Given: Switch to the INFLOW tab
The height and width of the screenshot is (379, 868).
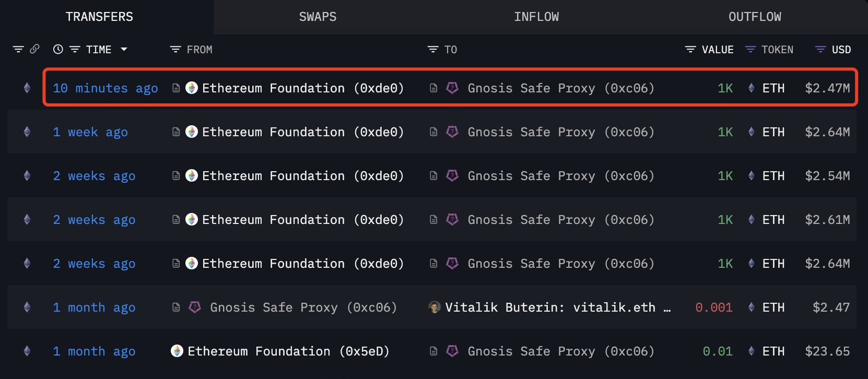Looking at the screenshot, I should (x=536, y=17).
